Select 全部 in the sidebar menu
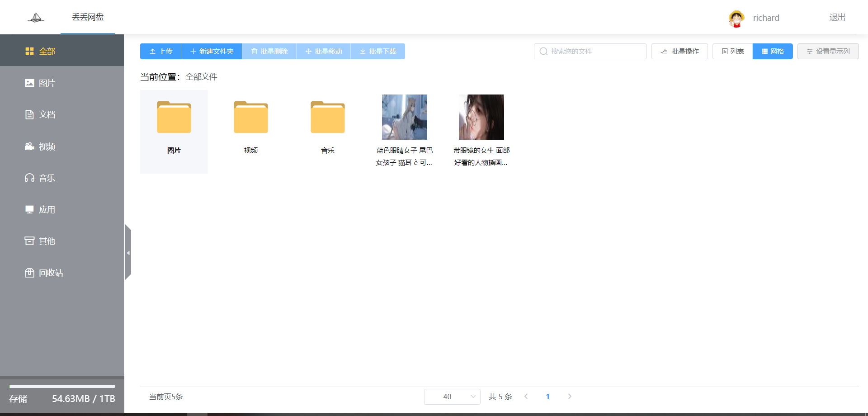 click(41, 52)
